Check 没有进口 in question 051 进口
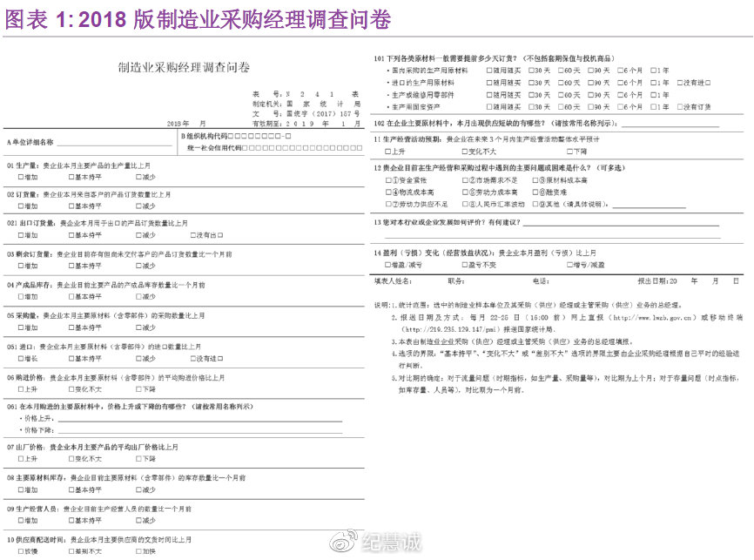The width and height of the screenshot is (754, 560). (x=193, y=357)
